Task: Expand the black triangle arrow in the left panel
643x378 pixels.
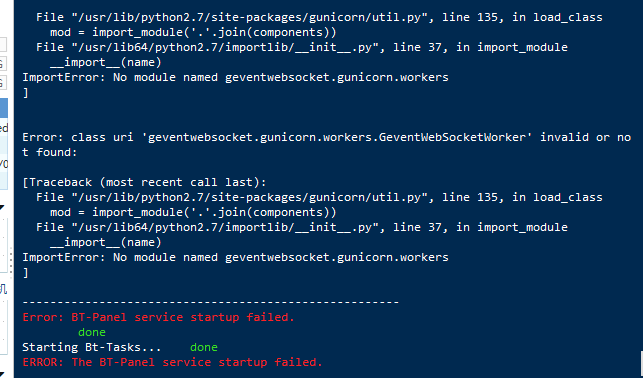Action: (x=2, y=207)
